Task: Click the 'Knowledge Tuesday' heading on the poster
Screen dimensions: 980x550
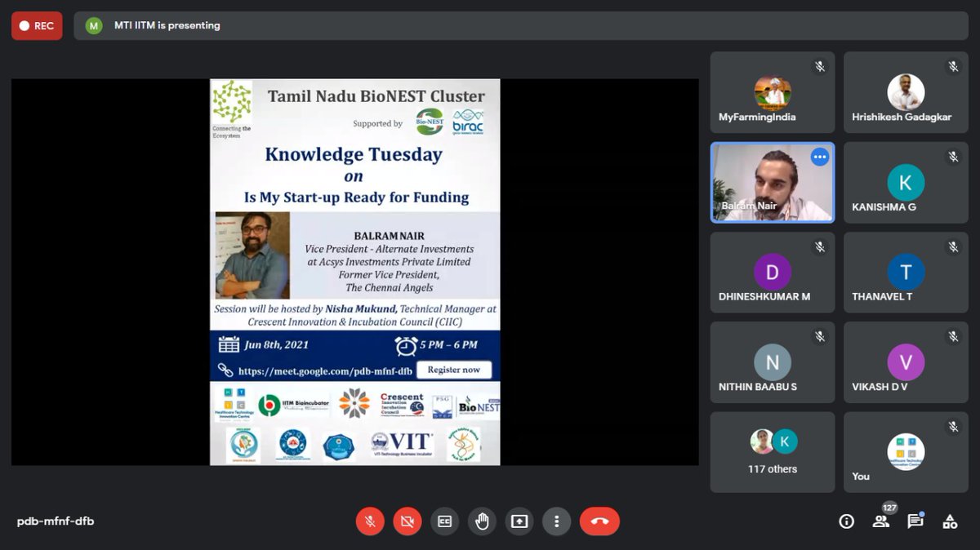Action: [x=354, y=154]
